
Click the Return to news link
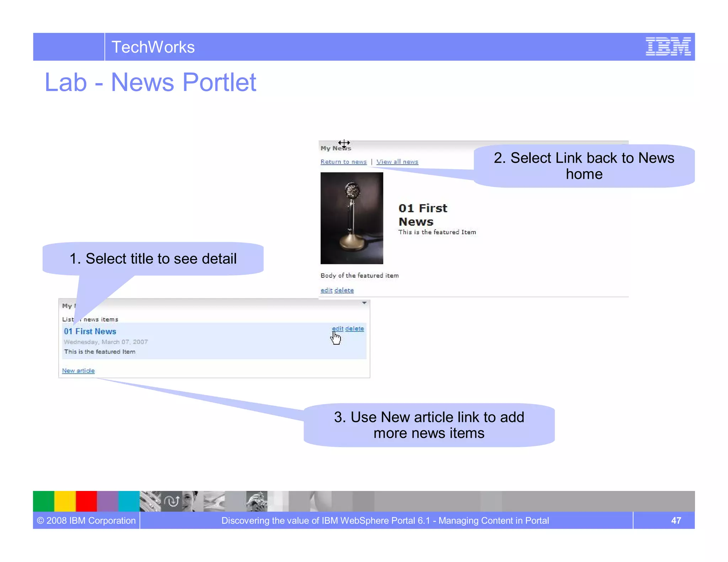pos(343,162)
